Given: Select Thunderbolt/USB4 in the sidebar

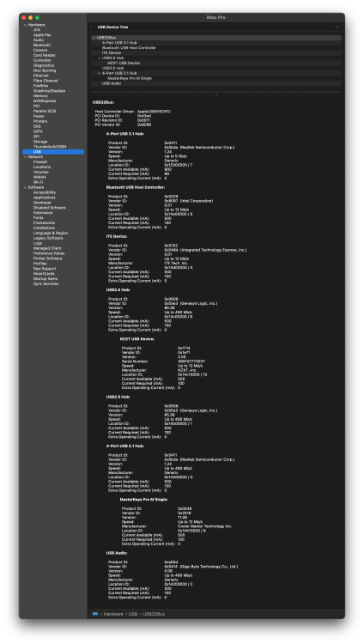Looking at the screenshot, I should coord(50,147).
